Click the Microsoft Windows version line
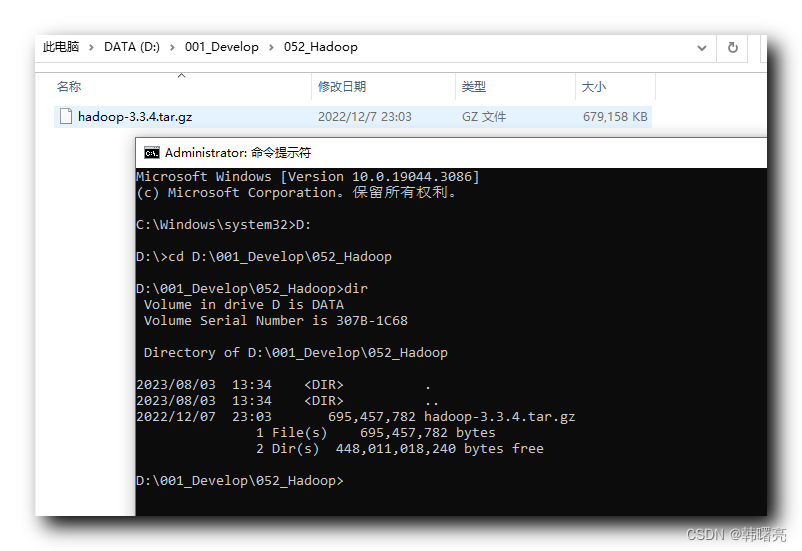Screen dimensions: 802x551 click(308, 177)
